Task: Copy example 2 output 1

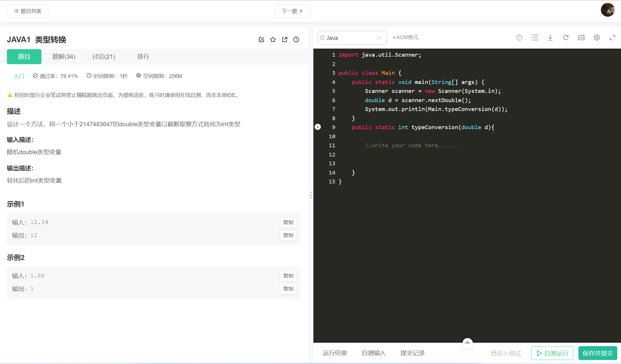Action: (288, 289)
